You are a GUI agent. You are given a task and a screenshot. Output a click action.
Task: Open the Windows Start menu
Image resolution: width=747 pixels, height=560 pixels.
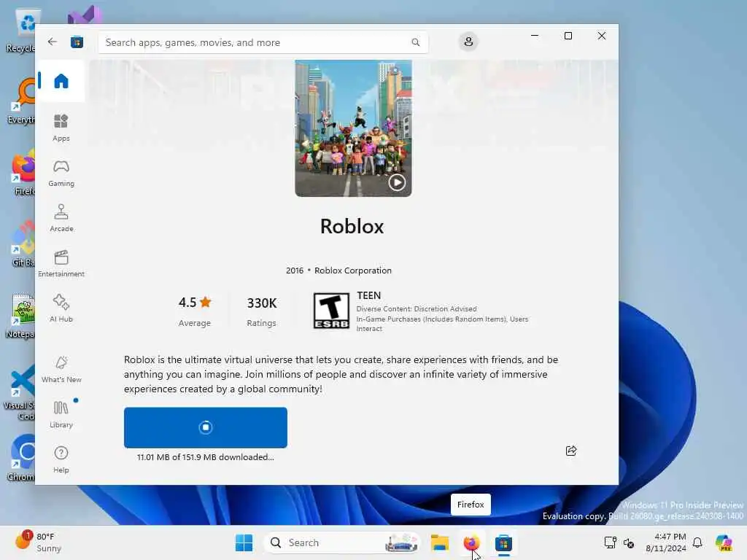tap(244, 542)
